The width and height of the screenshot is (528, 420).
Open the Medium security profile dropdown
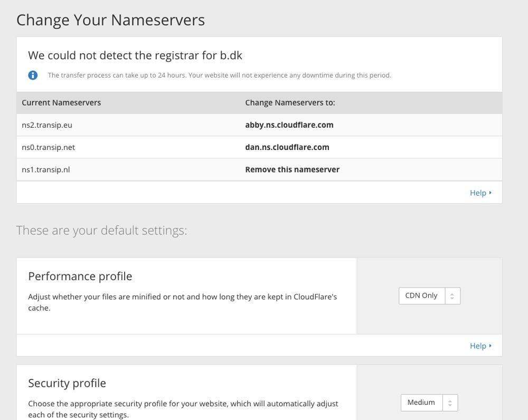coord(429,403)
